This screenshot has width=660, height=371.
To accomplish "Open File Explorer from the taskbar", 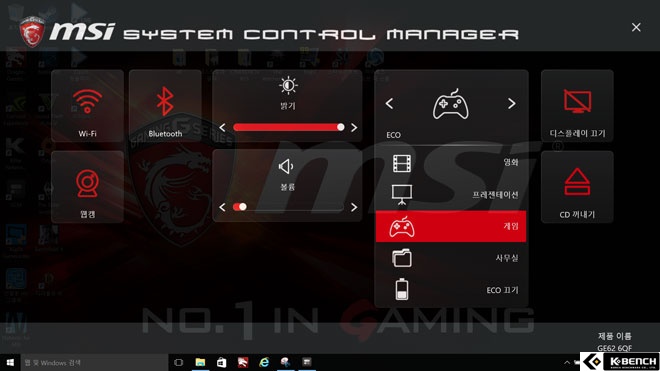I will click(x=200, y=362).
